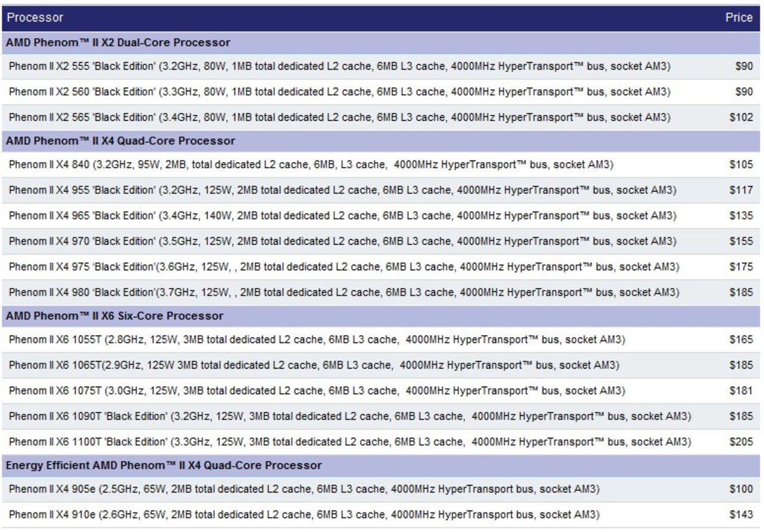Click the $143 price of Phenom II X4 910e
764x532 pixels.
click(x=741, y=515)
